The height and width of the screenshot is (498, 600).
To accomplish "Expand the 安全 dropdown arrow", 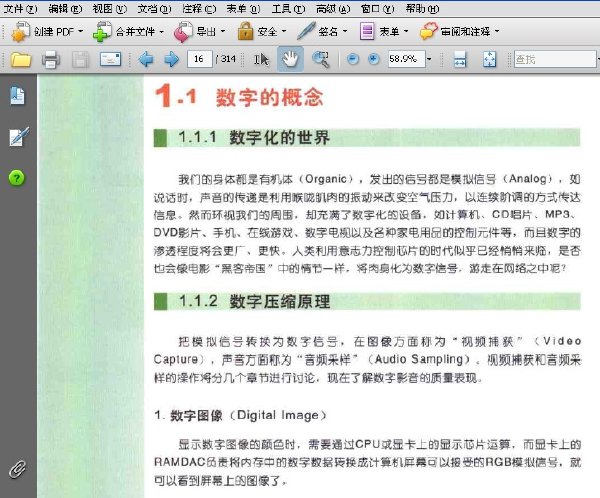I will point(284,31).
